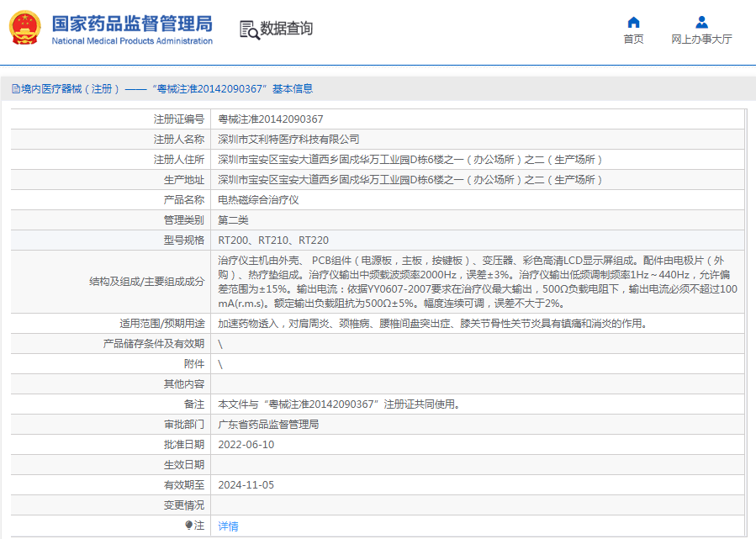Click the 批准日期 label
Viewport: 756px width, 539px height.
click(x=184, y=445)
